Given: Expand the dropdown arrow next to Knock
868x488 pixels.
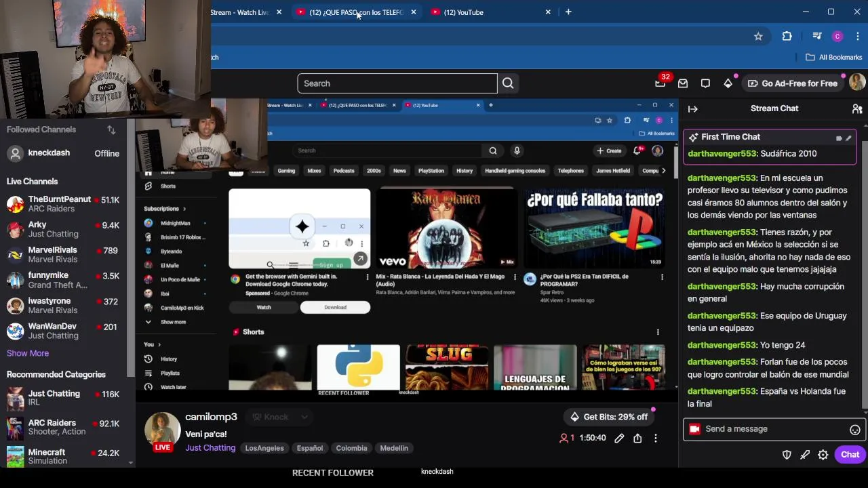Looking at the screenshot, I should [x=304, y=418].
